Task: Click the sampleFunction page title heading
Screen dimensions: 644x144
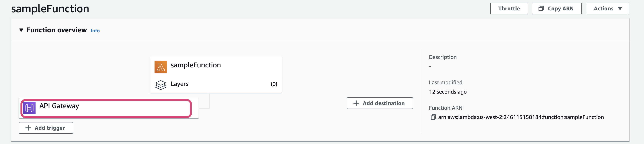Action: pyautogui.click(x=50, y=9)
